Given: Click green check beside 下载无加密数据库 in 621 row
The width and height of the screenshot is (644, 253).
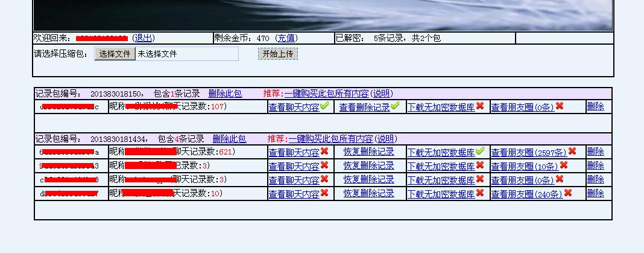Looking at the screenshot, I should click(x=480, y=151).
